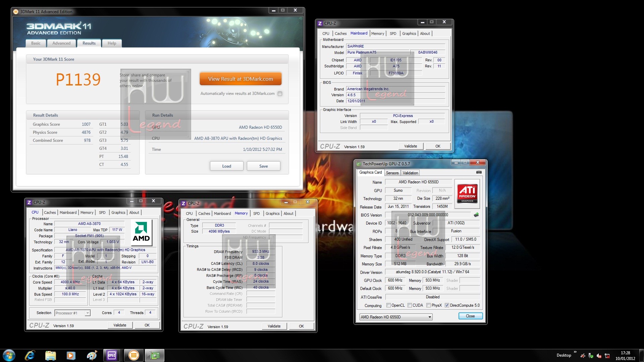Expand the Desktop toolbar chevron on taskbar

[x=575, y=352]
